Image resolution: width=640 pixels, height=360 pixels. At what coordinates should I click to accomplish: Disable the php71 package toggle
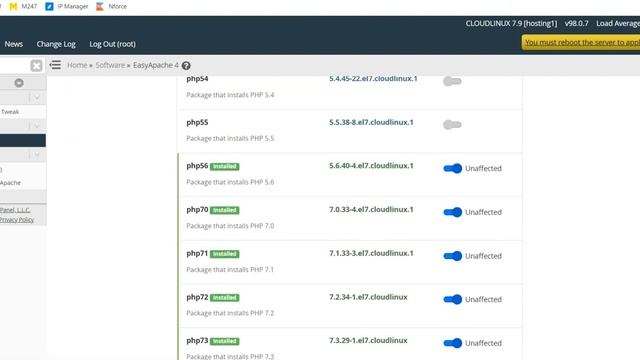pyautogui.click(x=452, y=256)
